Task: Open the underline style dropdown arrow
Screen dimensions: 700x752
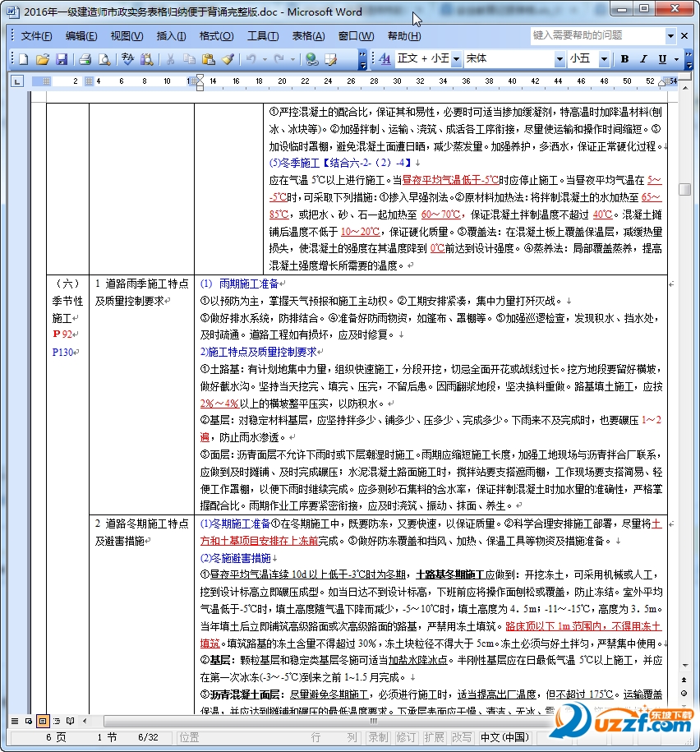Action: [676, 59]
